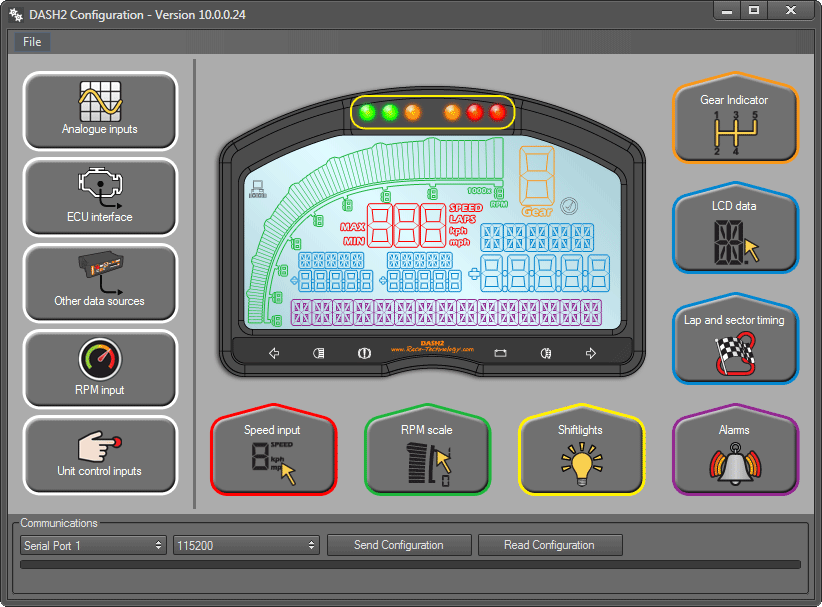Open Unit control inputs
This screenshot has width=822, height=607.
pyautogui.click(x=100, y=455)
